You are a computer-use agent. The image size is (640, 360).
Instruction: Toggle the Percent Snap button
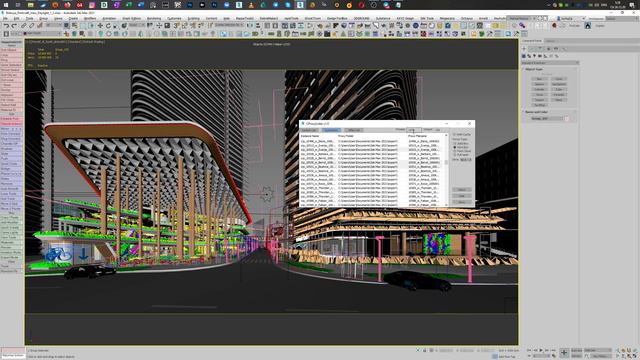[x=192, y=25]
